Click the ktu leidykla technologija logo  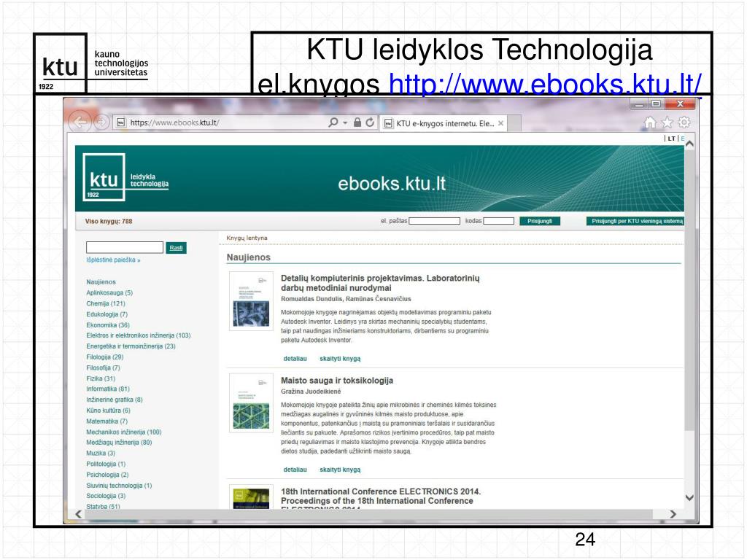[125, 177]
